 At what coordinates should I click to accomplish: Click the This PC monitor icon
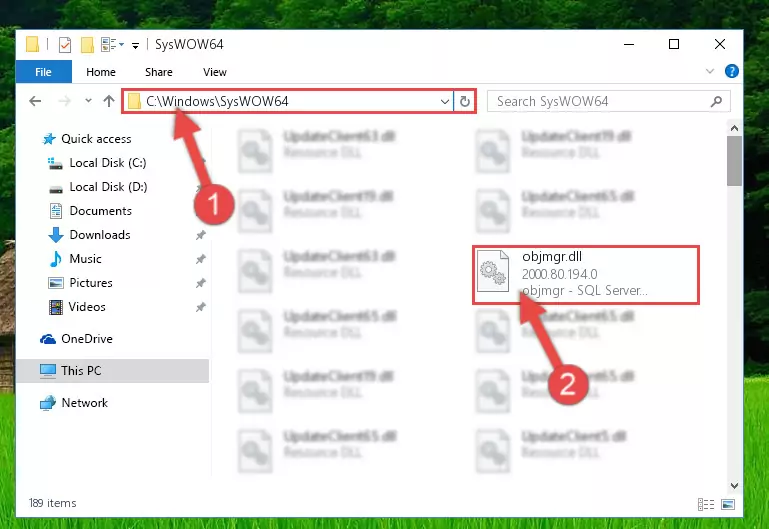pos(48,371)
